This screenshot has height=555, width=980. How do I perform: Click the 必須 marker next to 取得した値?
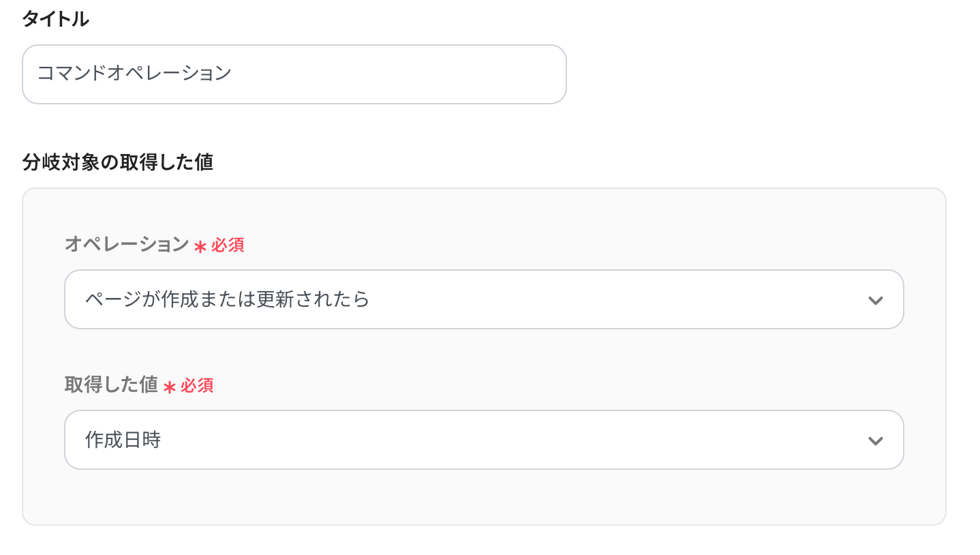(198, 386)
